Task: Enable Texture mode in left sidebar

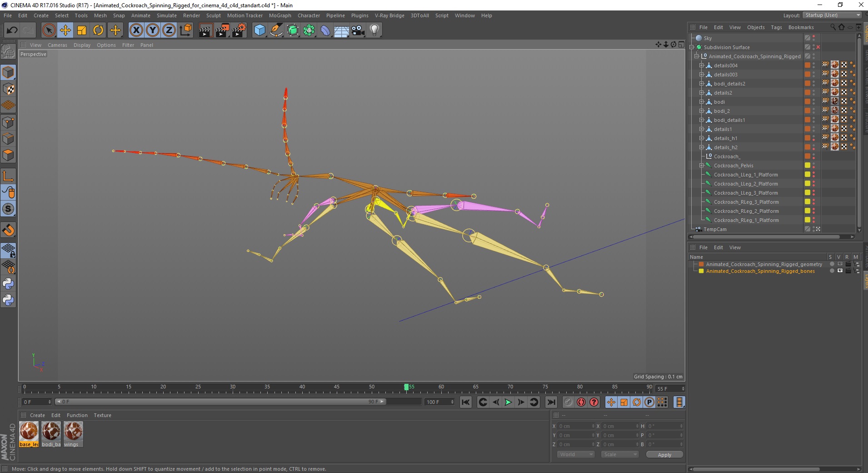Action: (8, 89)
